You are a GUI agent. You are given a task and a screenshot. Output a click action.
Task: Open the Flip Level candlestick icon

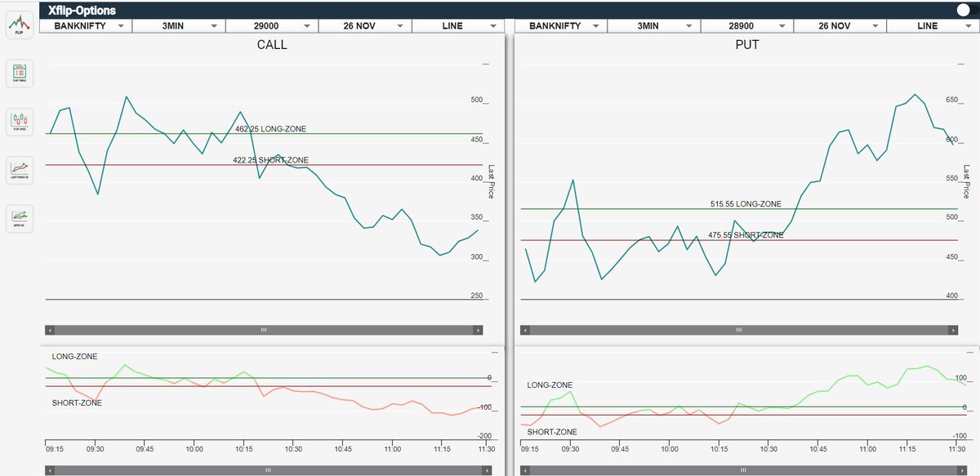[x=20, y=122]
